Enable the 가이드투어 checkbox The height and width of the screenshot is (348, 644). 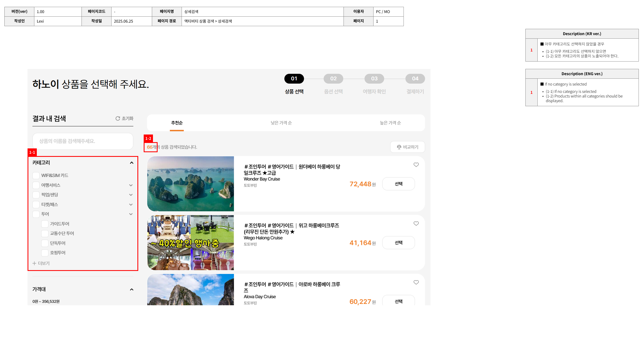45,224
